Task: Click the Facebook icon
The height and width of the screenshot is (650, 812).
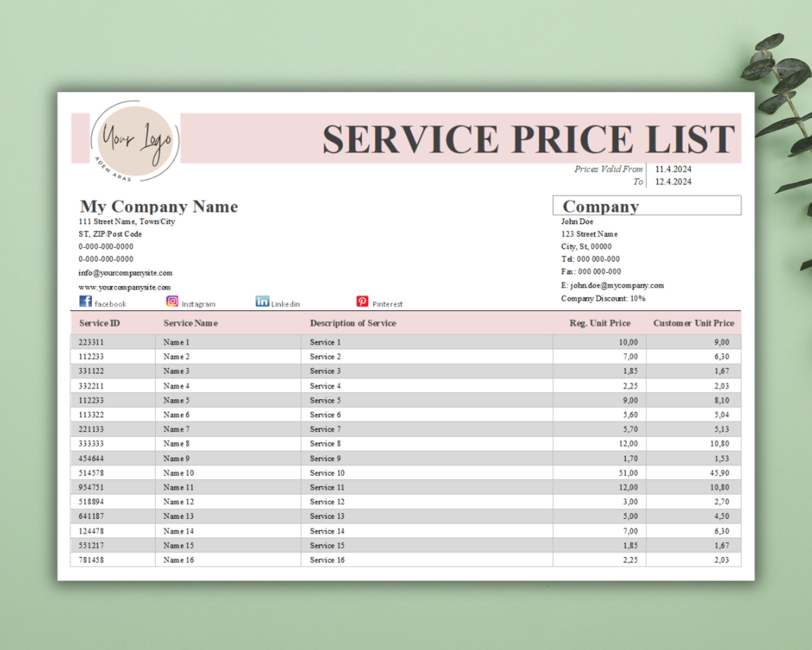Action: (86, 302)
